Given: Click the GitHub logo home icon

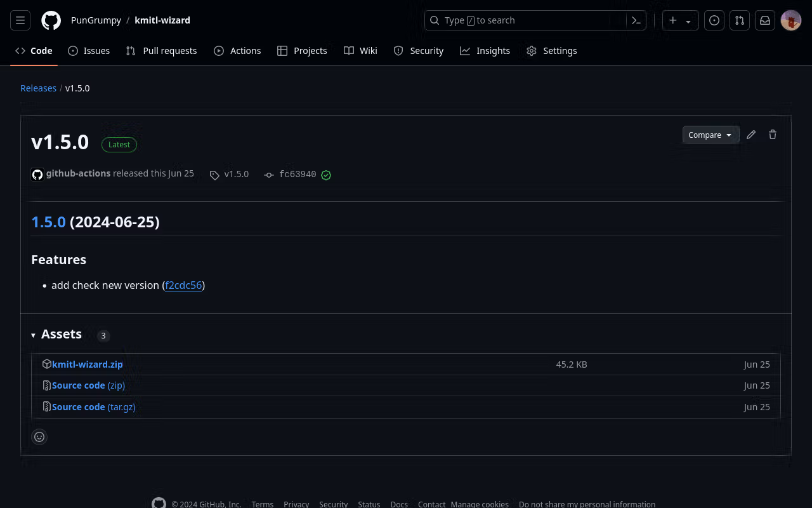Looking at the screenshot, I should click(x=51, y=20).
